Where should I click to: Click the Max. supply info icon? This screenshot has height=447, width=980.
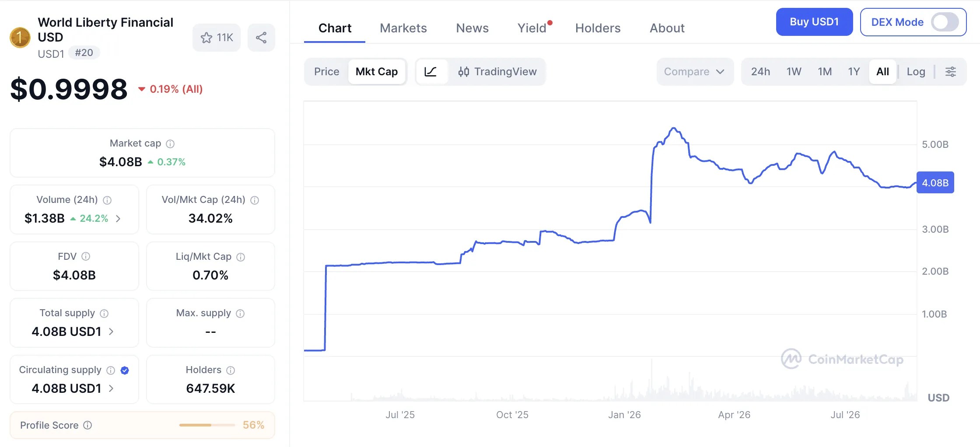pyautogui.click(x=240, y=314)
